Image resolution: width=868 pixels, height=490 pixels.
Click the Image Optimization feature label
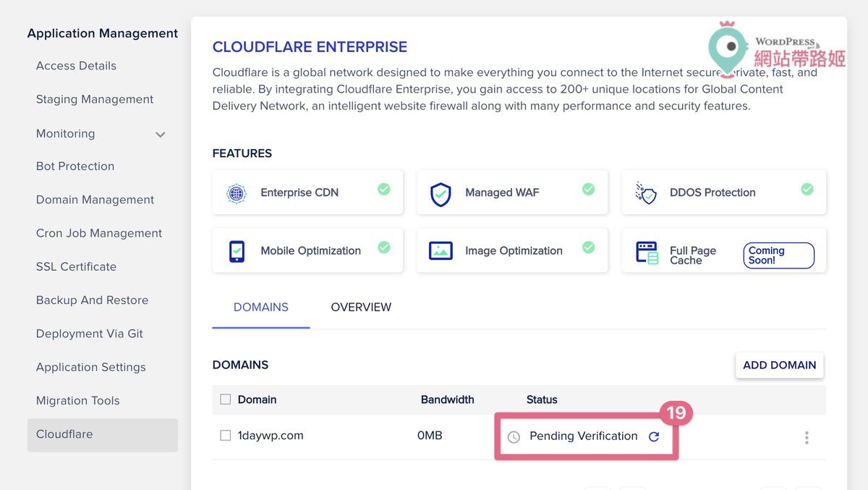click(514, 251)
